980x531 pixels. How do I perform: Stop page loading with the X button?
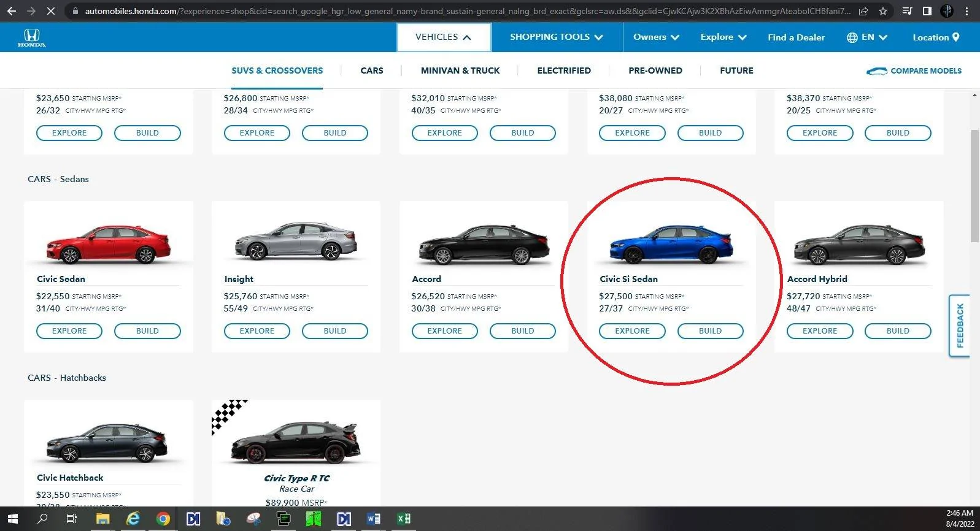(51, 11)
